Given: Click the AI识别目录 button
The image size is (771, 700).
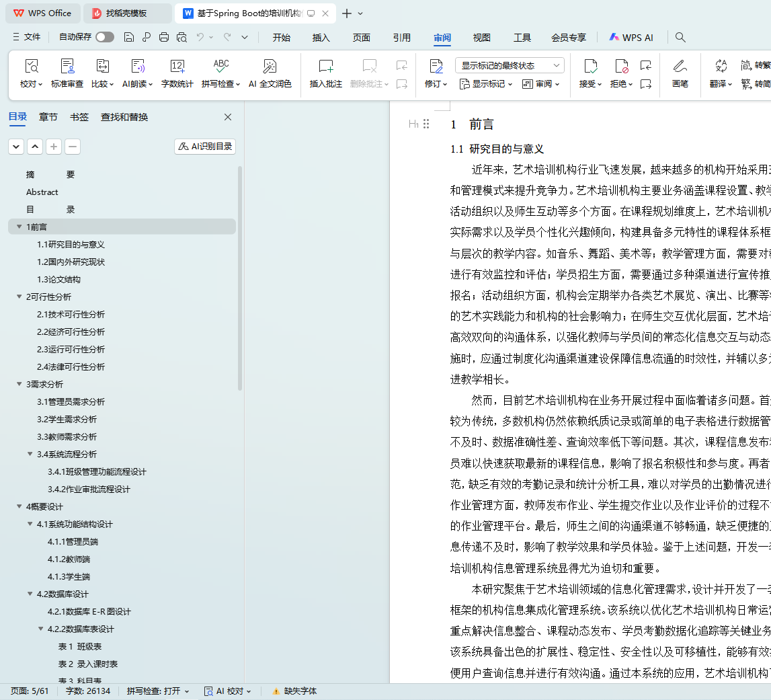Looking at the screenshot, I should (x=205, y=147).
